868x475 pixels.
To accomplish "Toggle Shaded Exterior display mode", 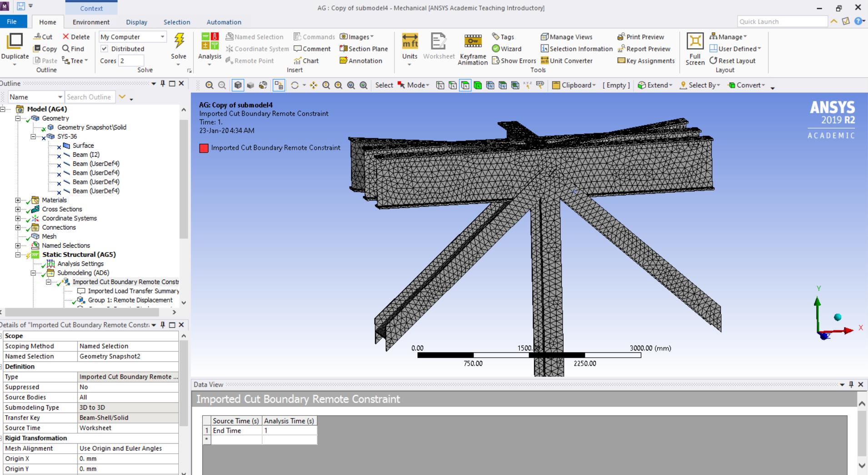I will coord(250,85).
